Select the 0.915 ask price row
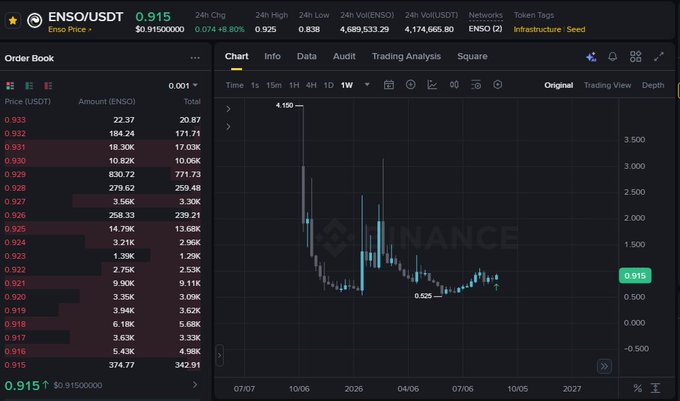The height and width of the screenshot is (401, 680). tap(102, 365)
